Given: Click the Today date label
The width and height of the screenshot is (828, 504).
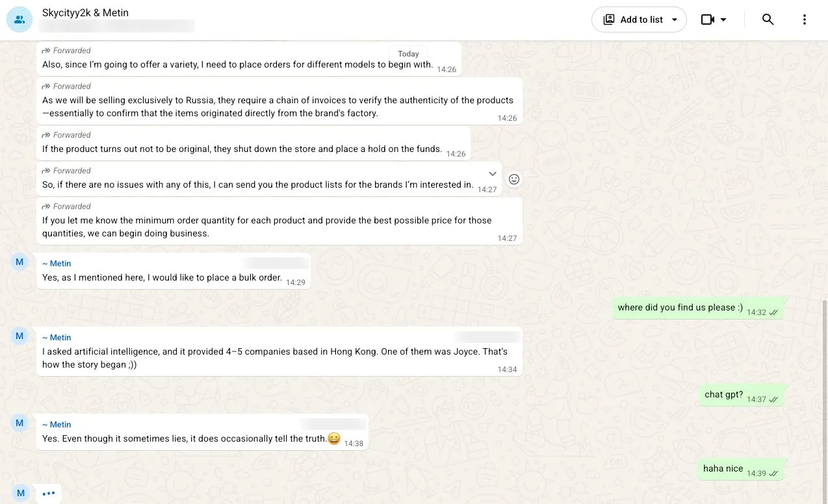Looking at the screenshot, I should coord(408,54).
